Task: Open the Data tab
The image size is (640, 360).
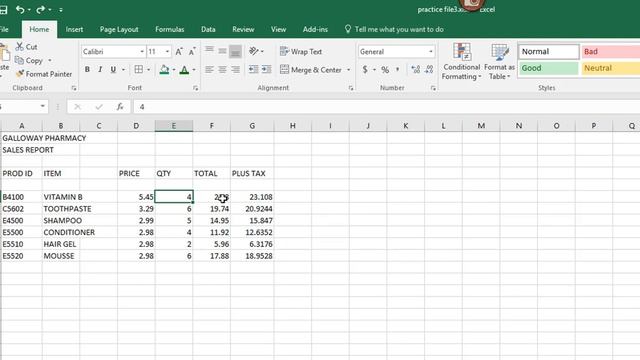Action: [208, 29]
